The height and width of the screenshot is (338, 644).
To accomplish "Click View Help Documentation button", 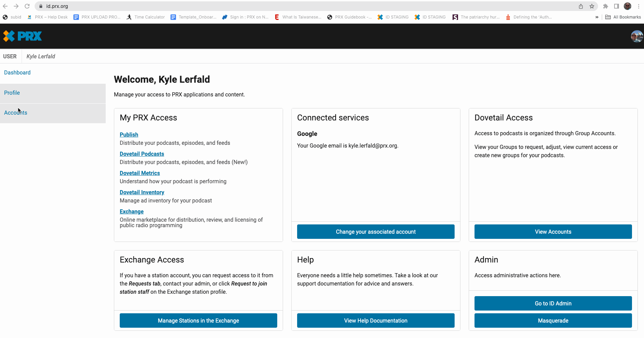I will [376, 320].
